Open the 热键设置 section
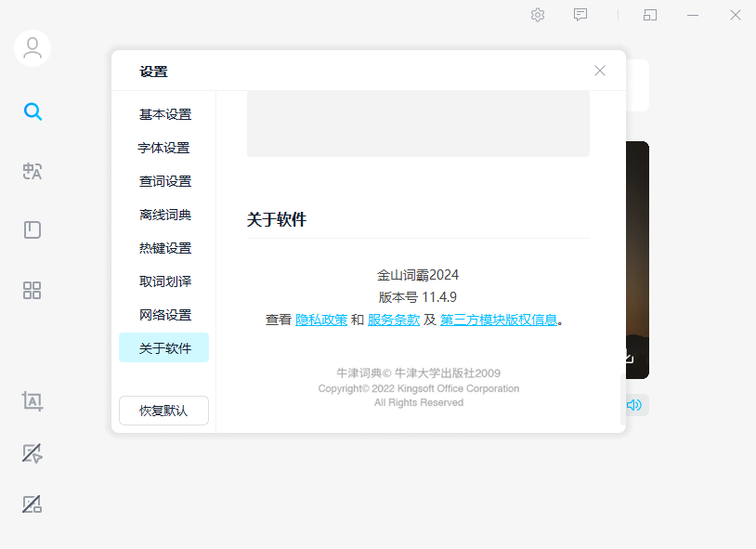 click(163, 248)
